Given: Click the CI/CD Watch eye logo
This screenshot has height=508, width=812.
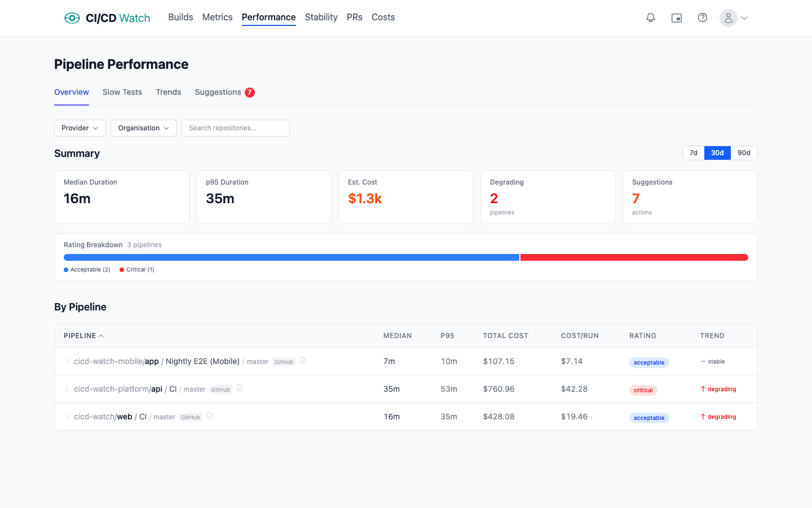Looking at the screenshot, I should 72,18.
